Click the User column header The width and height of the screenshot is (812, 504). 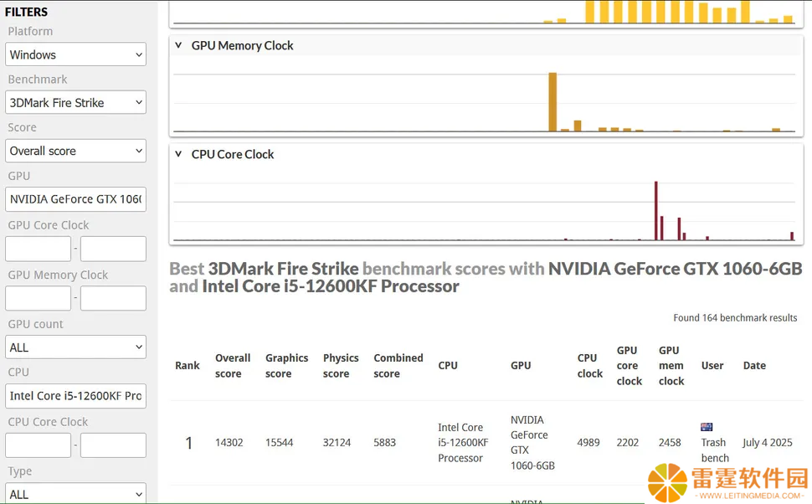click(x=712, y=365)
